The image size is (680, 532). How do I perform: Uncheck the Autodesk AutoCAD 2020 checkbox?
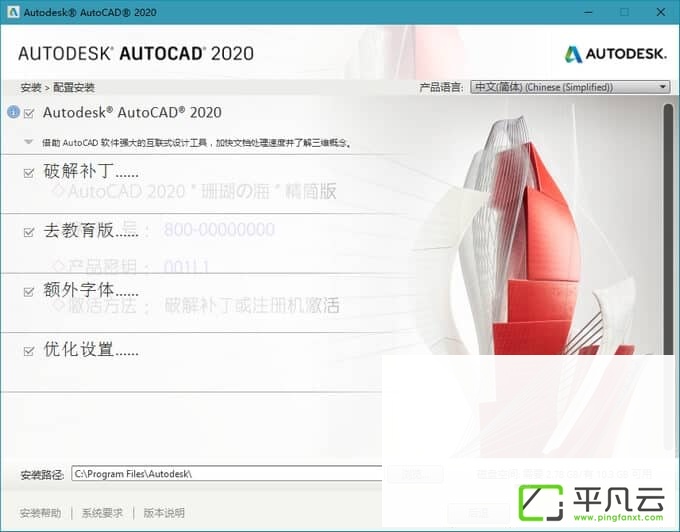[x=29, y=114]
